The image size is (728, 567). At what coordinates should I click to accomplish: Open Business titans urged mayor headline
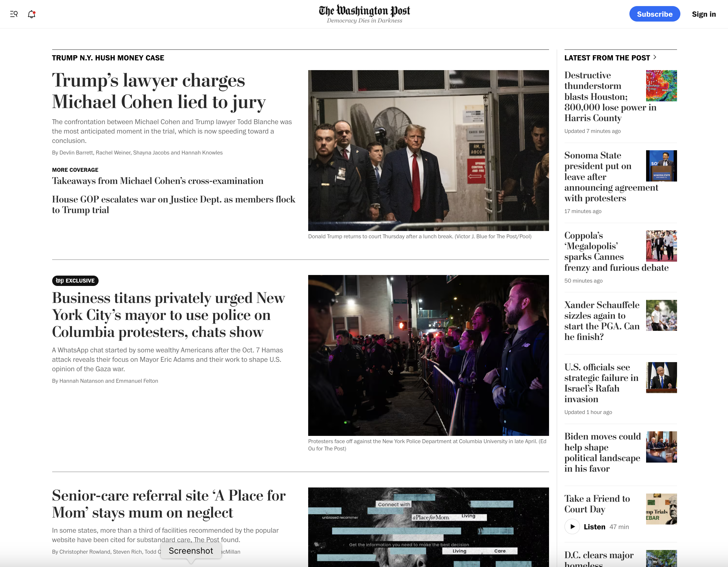tap(169, 315)
